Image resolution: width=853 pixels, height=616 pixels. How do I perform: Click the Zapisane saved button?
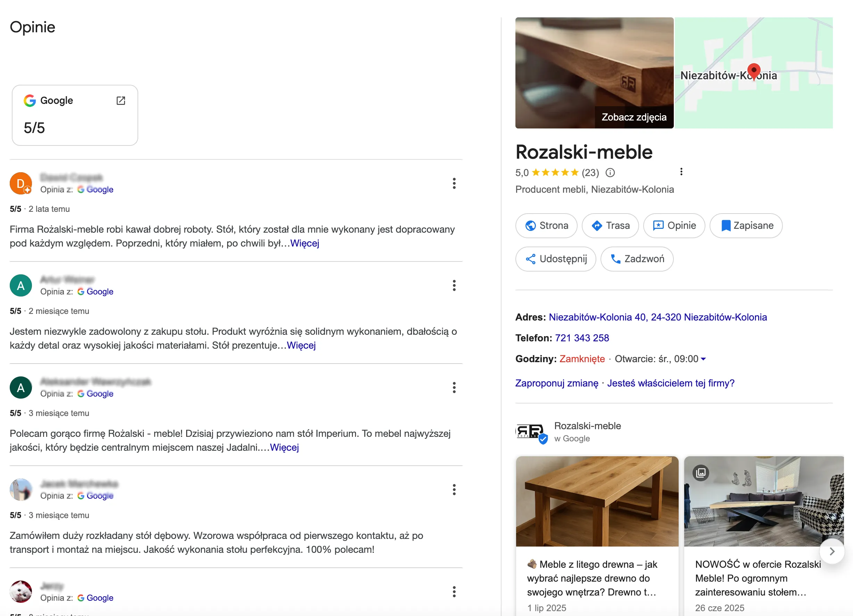pyautogui.click(x=745, y=225)
